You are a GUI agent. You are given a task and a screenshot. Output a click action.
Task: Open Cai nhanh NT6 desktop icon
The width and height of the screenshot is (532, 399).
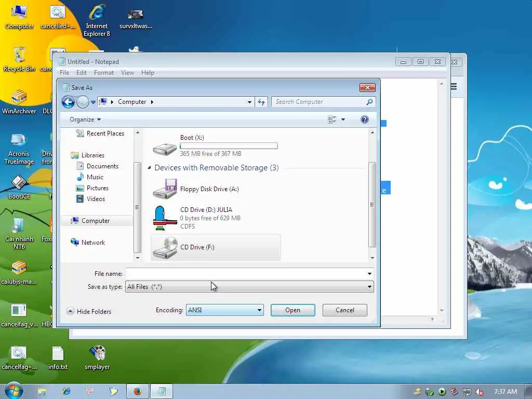(19, 233)
